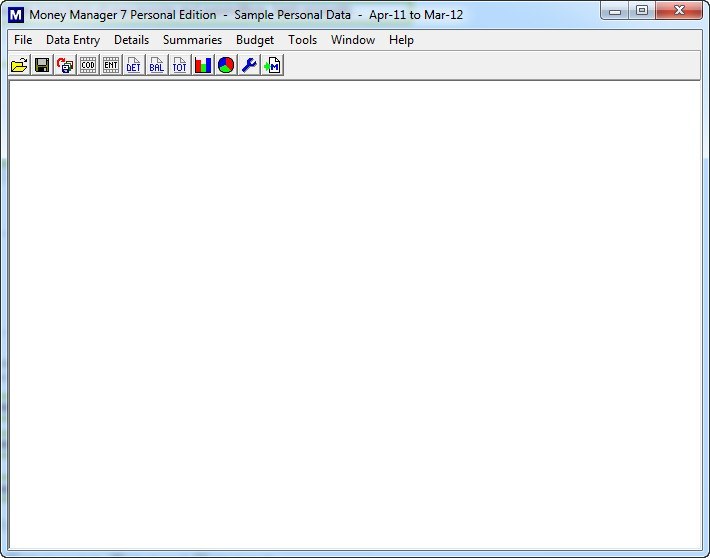710x558 pixels.
Task: Open the File menu
Action: (23, 40)
